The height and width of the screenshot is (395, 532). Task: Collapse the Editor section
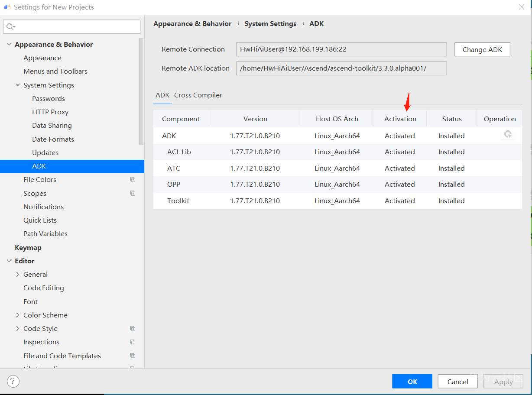point(9,261)
